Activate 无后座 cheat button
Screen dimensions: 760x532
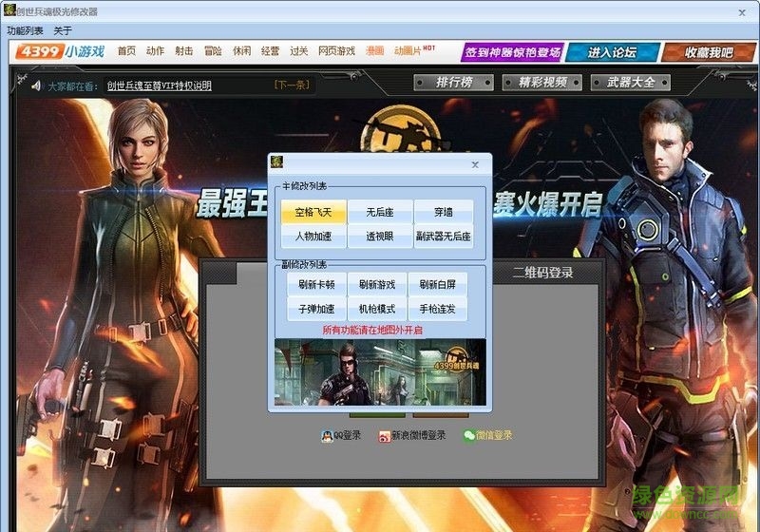(x=380, y=212)
